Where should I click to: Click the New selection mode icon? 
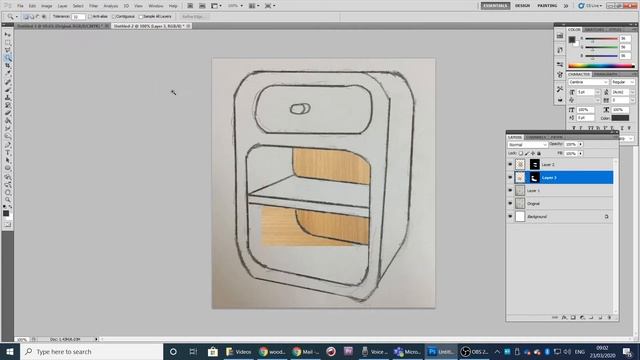point(26,17)
